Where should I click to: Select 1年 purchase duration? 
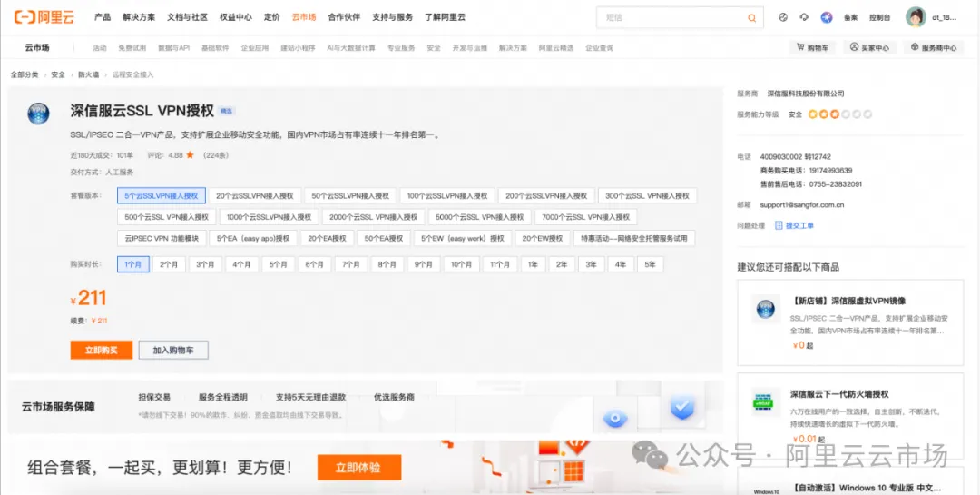pos(534,264)
